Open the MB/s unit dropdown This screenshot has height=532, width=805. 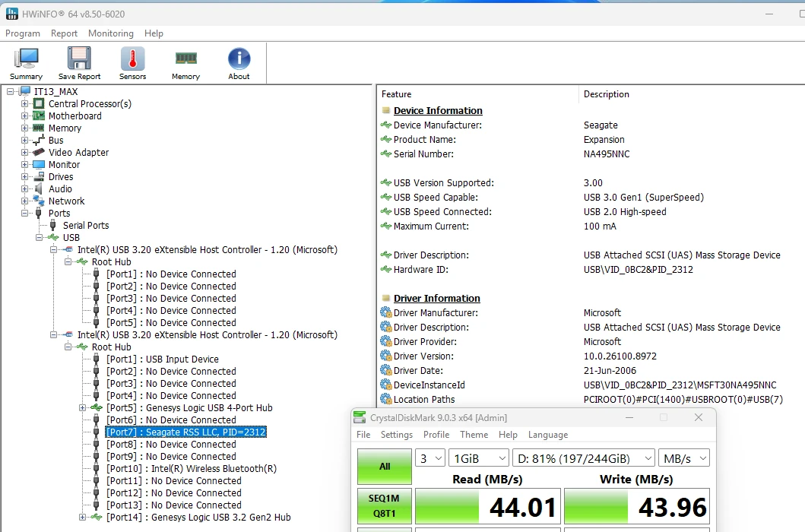[x=684, y=458]
